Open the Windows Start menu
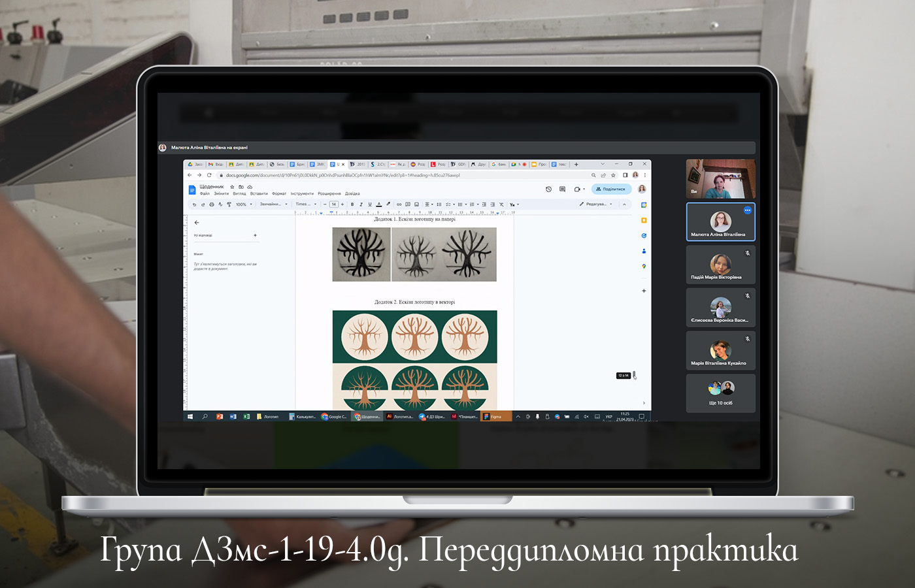Viewport: 915px width, 588px height. pyautogui.click(x=190, y=416)
